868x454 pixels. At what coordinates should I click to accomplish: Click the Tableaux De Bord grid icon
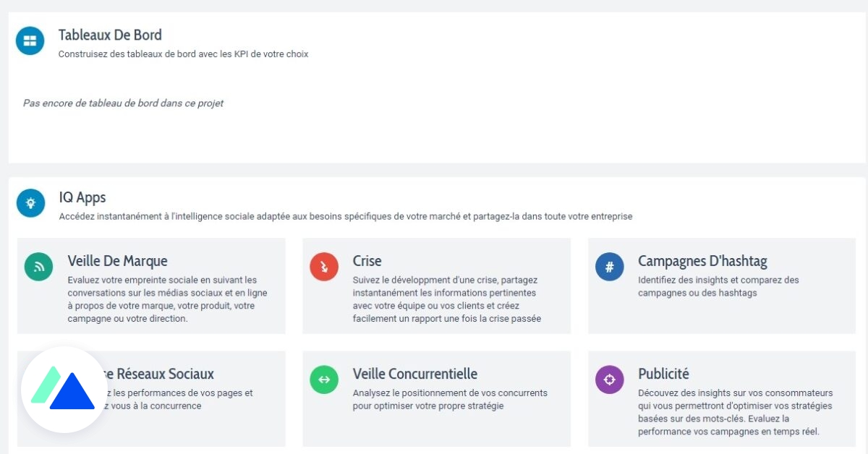click(30, 40)
